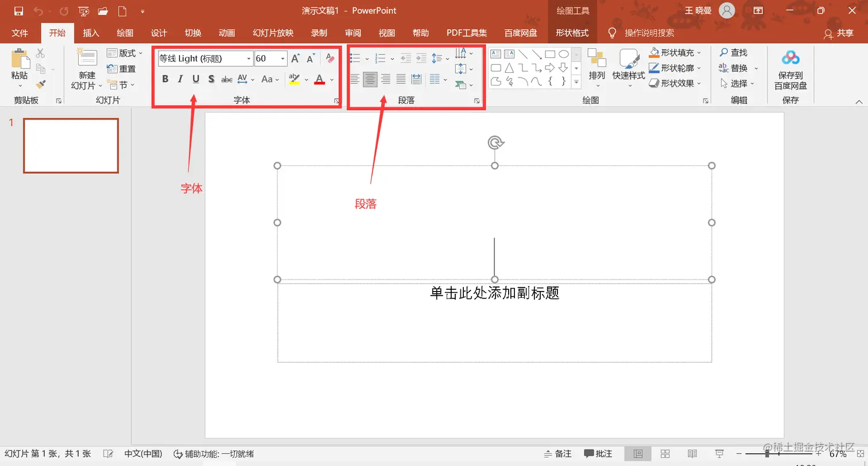Image resolution: width=868 pixels, height=466 pixels.
Task: Click the user account avatar
Action: (x=727, y=11)
